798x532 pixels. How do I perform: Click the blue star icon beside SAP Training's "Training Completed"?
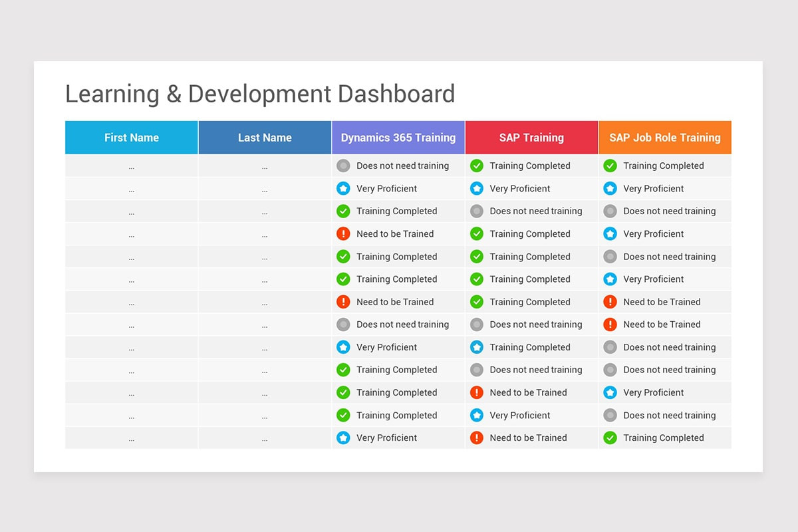pyautogui.click(x=477, y=347)
